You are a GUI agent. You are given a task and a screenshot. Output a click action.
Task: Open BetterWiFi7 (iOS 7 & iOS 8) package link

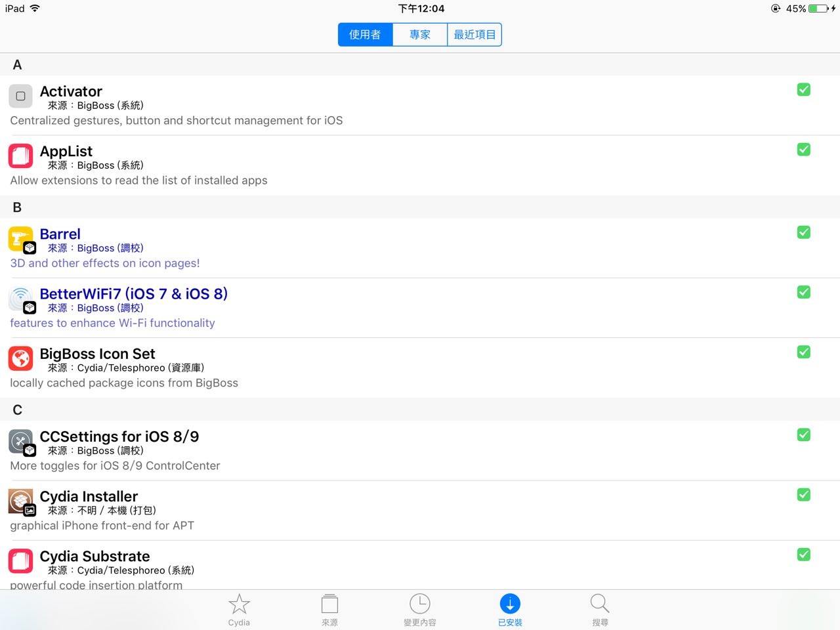coord(134,294)
